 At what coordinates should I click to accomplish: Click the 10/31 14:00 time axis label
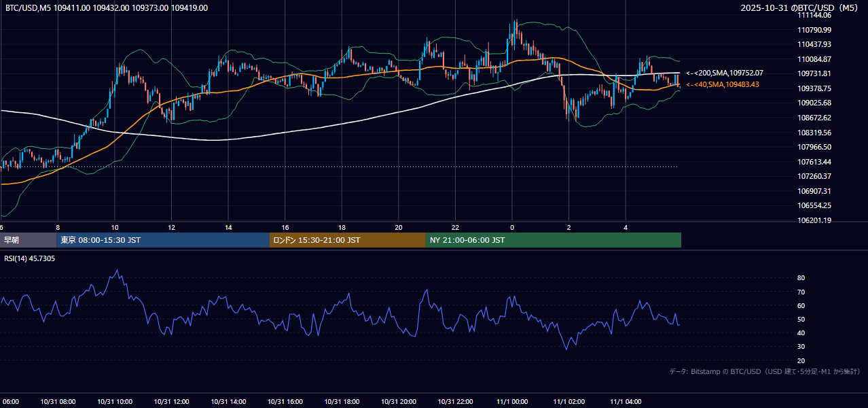coord(228,402)
